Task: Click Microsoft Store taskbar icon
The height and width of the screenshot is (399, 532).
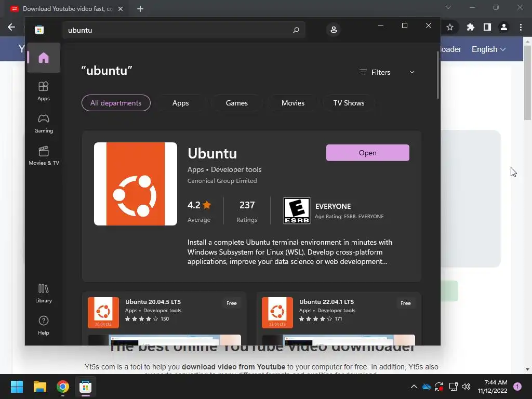Action: pos(86,387)
